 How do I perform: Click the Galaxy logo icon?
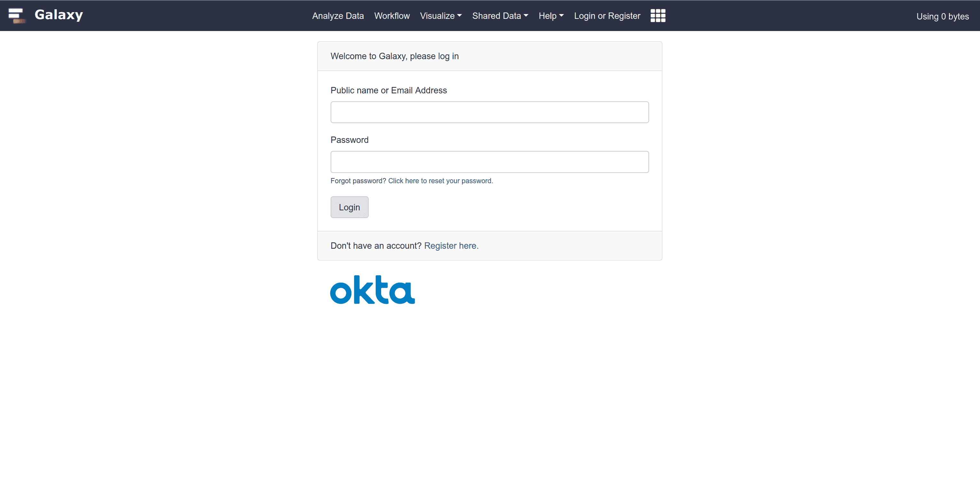click(x=17, y=16)
